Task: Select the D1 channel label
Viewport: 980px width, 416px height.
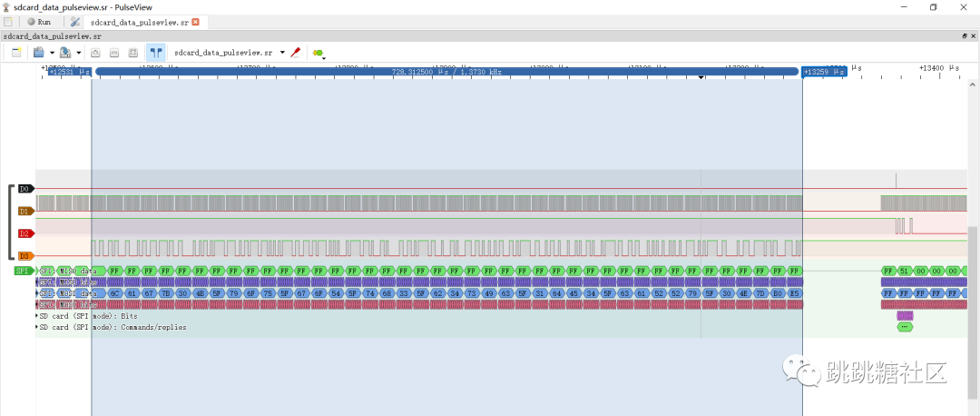Action: pos(25,211)
